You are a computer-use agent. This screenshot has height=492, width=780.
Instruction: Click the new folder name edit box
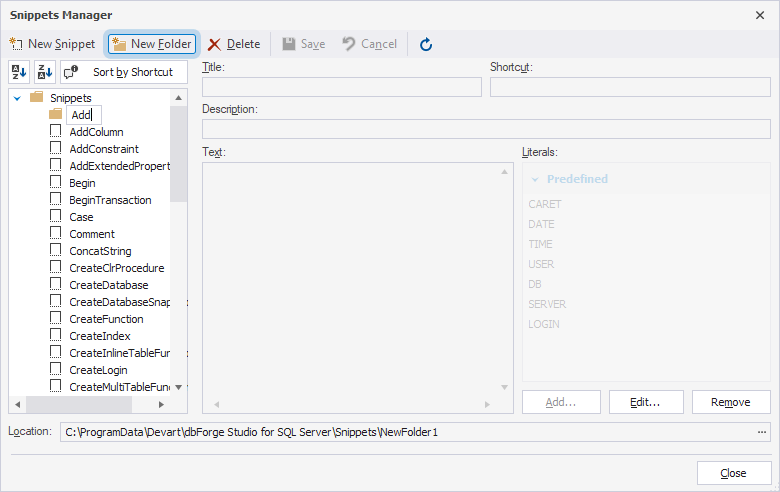(x=84, y=115)
